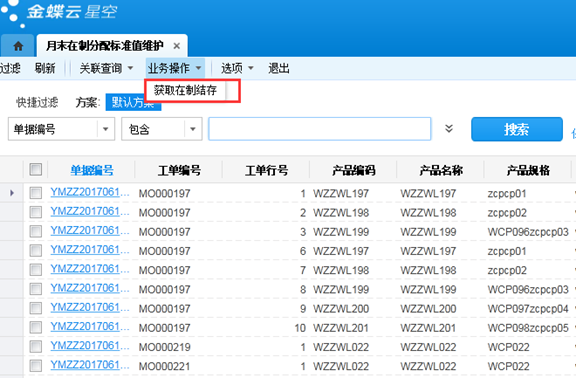Viewport: 576px width, 378px height.
Task: Expand the double-chevron filter options icon
Action: coord(449,129)
